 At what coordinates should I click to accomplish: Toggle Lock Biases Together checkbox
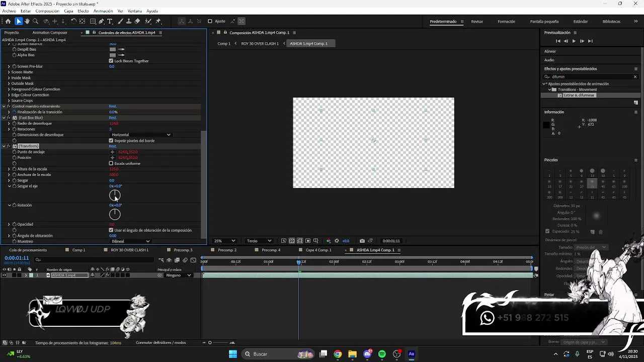click(111, 61)
